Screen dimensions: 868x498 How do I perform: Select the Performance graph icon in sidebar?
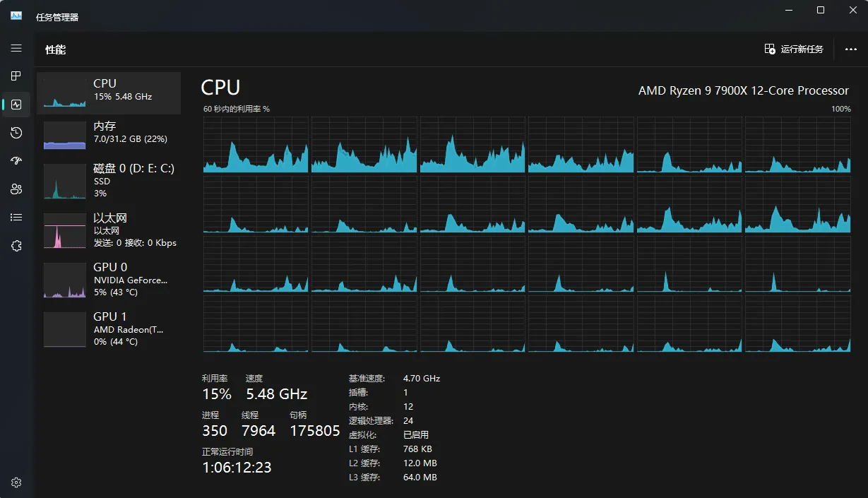16,105
